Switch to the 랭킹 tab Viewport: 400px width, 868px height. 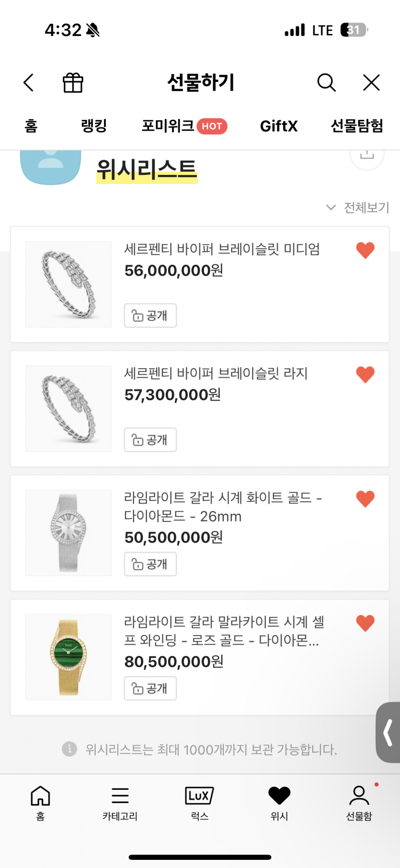[x=94, y=126]
